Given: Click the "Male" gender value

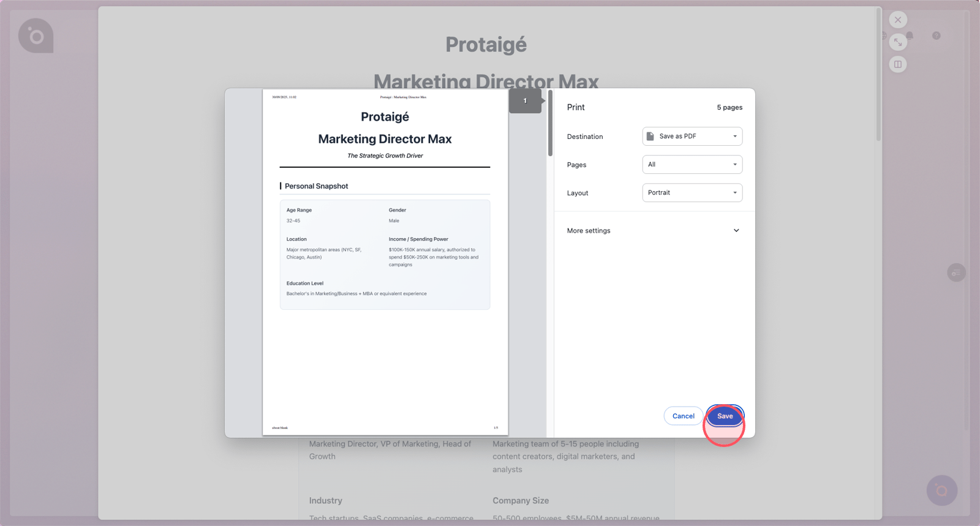Looking at the screenshot, I should pyautogui.click(x=394, y=220).
